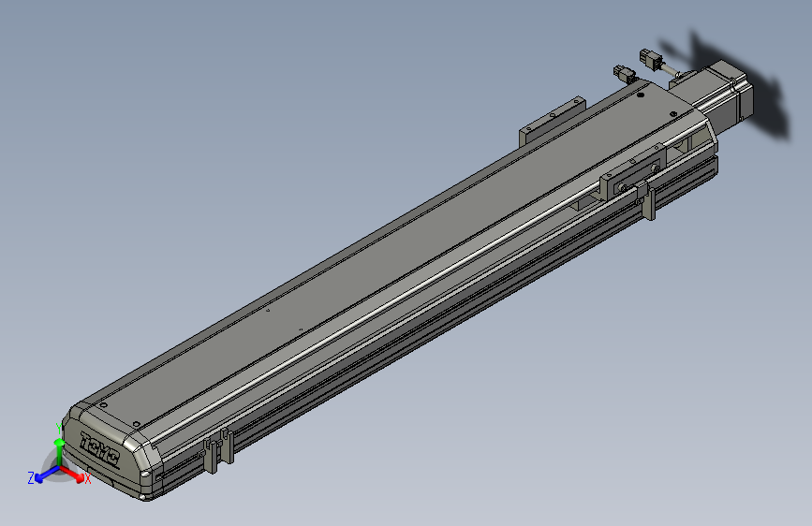812x526 pixels.
Task: Click the red X axis arrow of the triad
Action: pyautogui.click(x=74, y=475)
